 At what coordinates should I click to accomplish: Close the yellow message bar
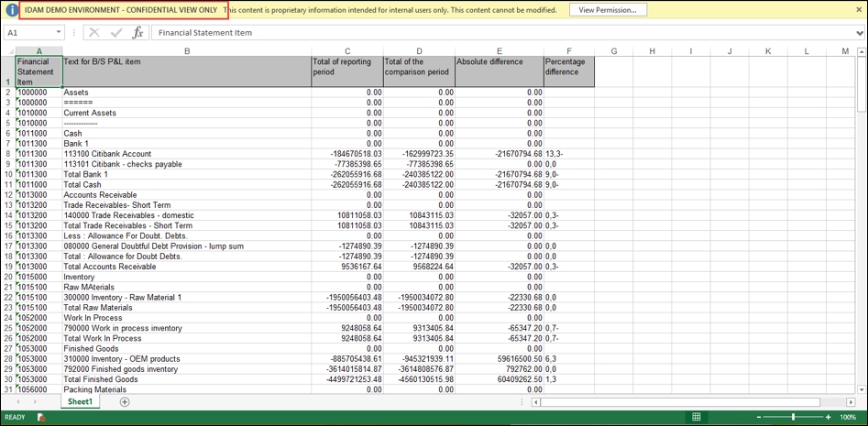pyautogui.click(x=858, y=10)
